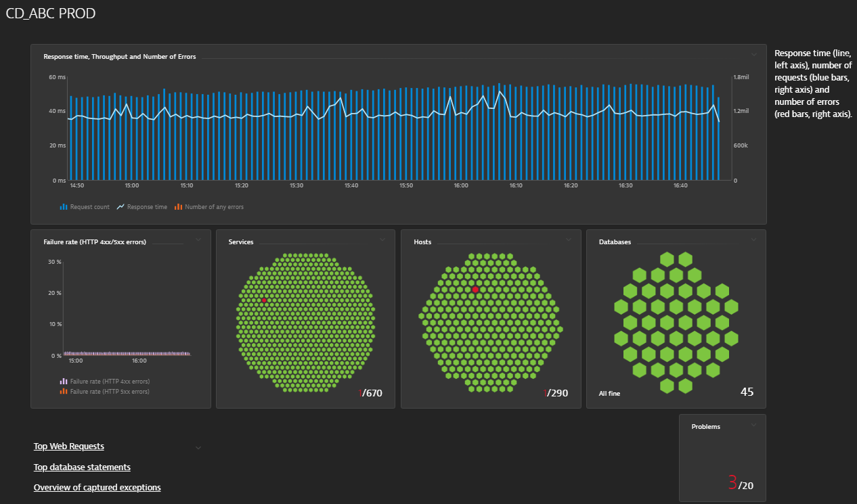This screenshot has width=857, height=504.
Task: Click the Services tile title
Action: pos(241,242)
